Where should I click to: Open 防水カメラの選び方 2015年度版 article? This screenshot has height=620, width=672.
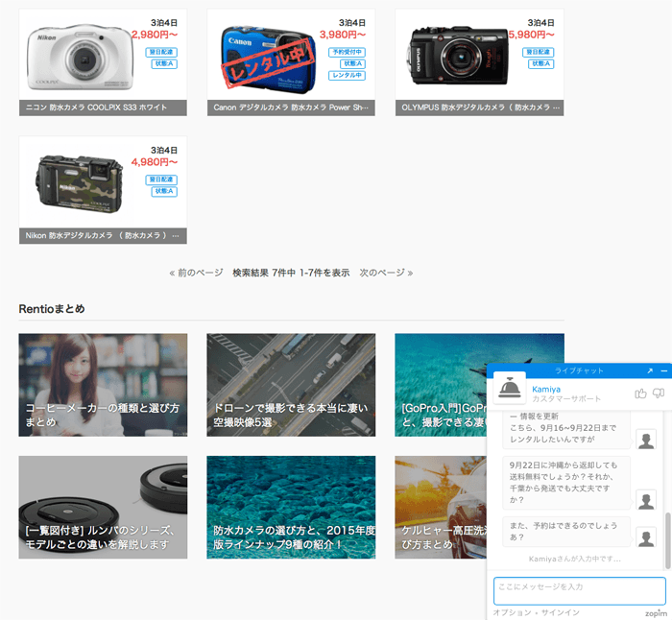tap(291, 508)
